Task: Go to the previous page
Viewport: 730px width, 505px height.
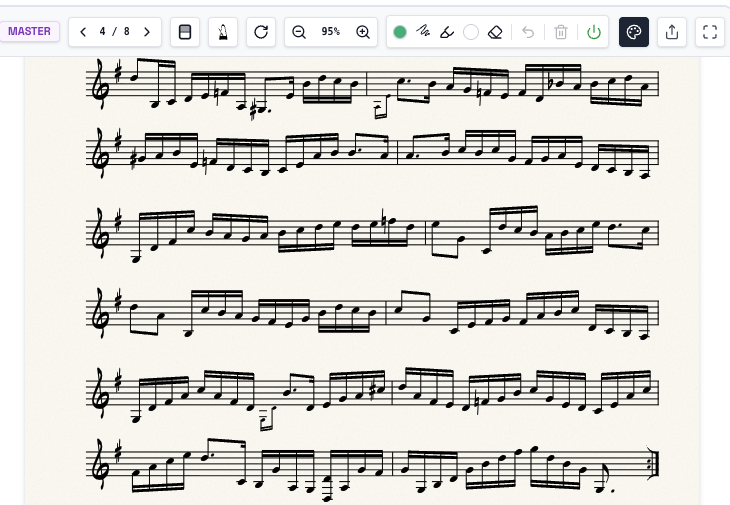Action: tap(83, 32)
